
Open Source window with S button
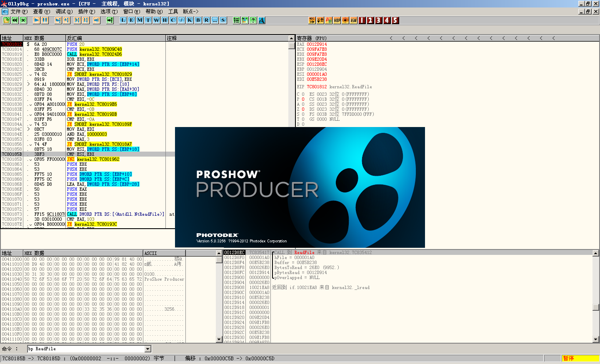pos(223,20)
